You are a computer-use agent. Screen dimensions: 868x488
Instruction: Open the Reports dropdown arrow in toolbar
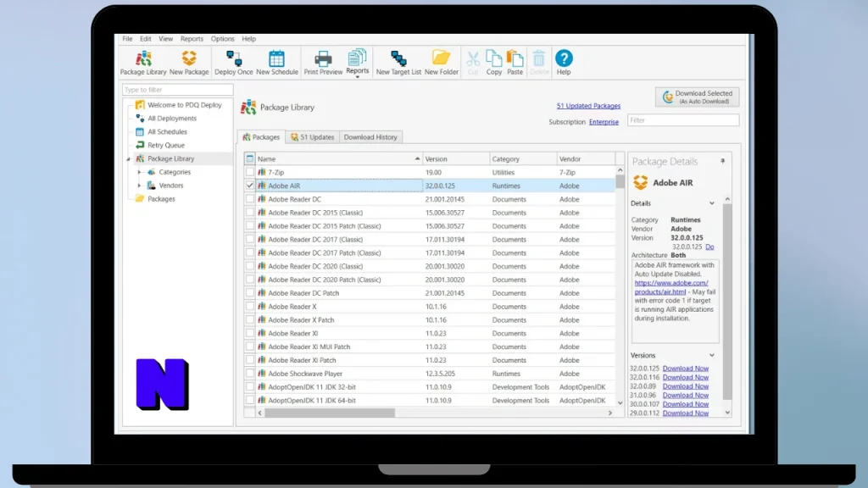point(357,77)
